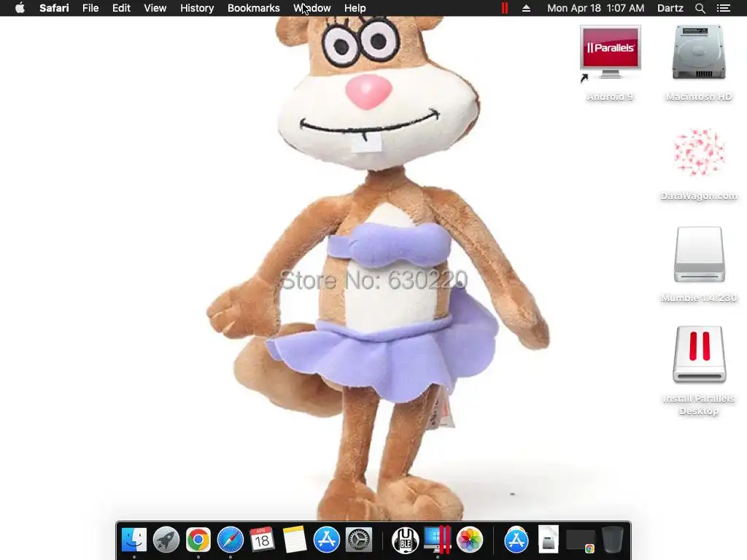Screen dimensions: 747x560
Task: Click the Parallels menu bar status icon
Action: pyautogui.click(x=505, y=8)
